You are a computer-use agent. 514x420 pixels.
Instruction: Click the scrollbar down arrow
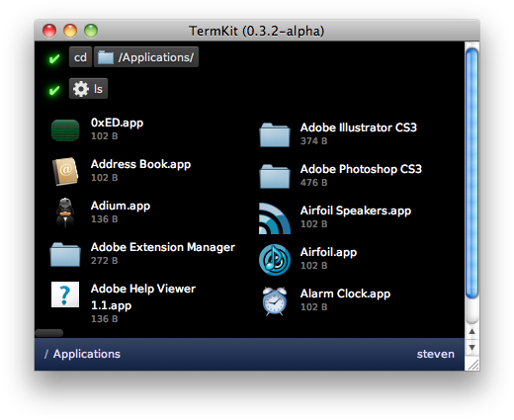coord(471,348)
